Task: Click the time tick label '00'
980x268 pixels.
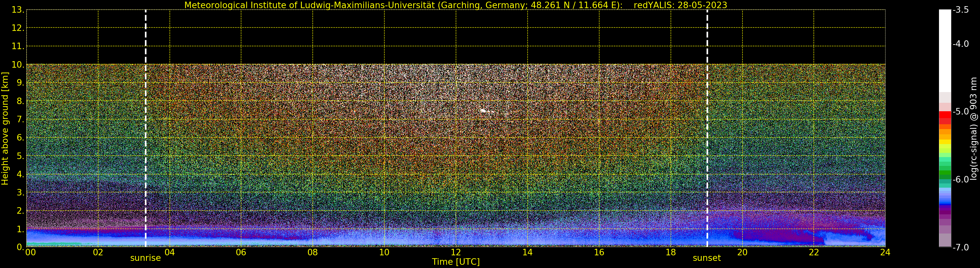Action: point(30,252)
